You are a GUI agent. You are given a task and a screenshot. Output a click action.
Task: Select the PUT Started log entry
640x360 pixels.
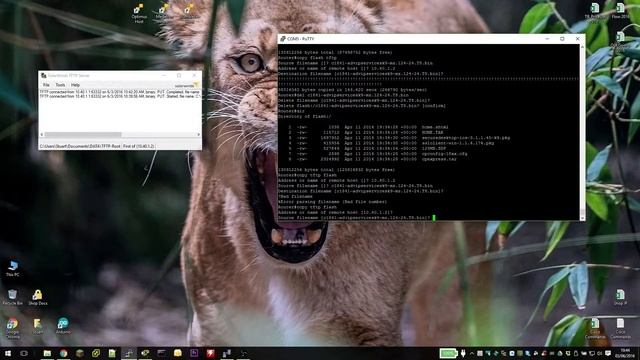(120, 96)
